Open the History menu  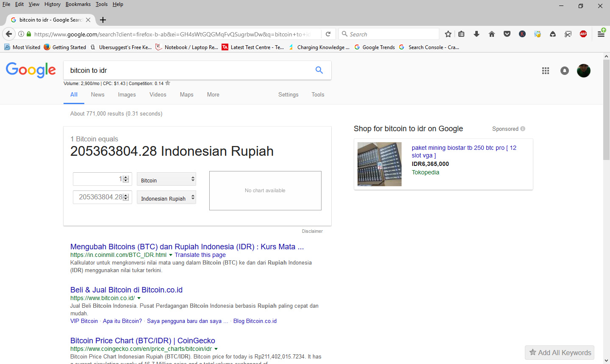click(x=53, y=4)
